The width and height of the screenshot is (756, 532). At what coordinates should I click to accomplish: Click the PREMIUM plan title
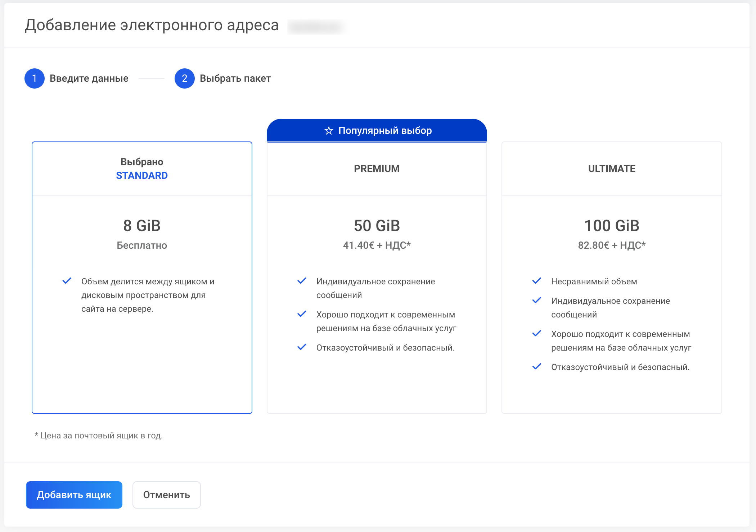[377, 168]
